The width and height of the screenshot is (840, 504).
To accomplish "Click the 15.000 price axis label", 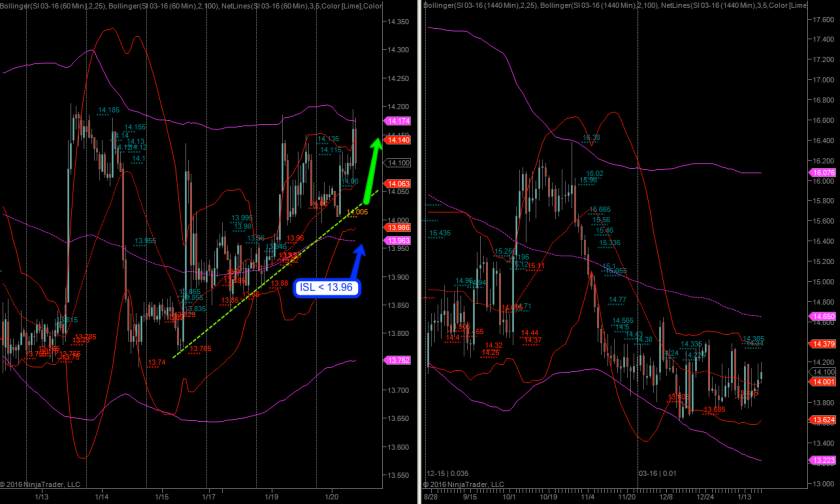I will coord(823,282).
